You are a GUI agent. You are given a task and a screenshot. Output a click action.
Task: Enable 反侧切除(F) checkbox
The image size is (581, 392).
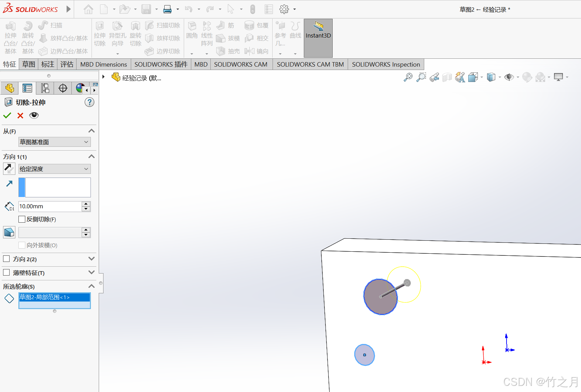click(22, 219)
